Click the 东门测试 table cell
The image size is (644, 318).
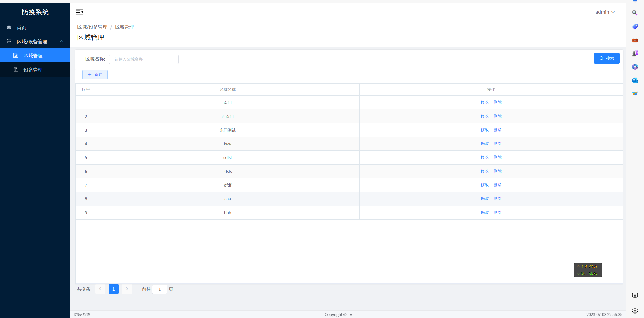[227, 130]
